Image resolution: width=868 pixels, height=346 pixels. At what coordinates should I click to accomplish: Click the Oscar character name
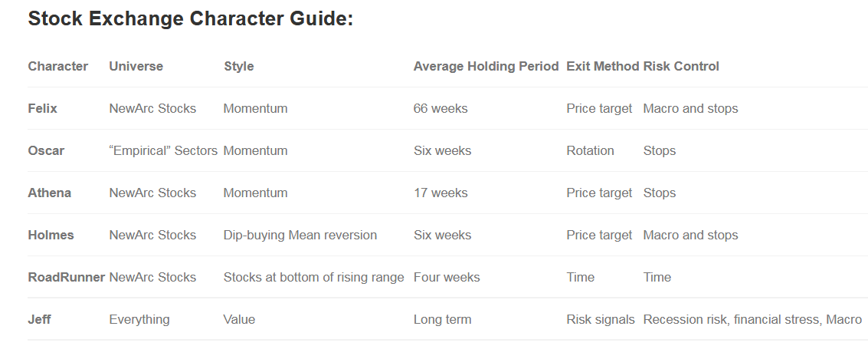46,150
